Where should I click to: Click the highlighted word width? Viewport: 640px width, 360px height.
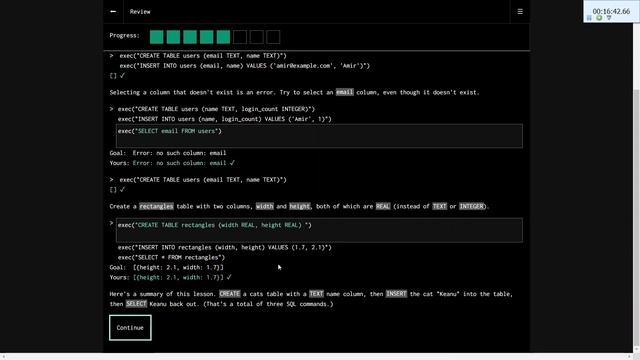pos(264,206)
